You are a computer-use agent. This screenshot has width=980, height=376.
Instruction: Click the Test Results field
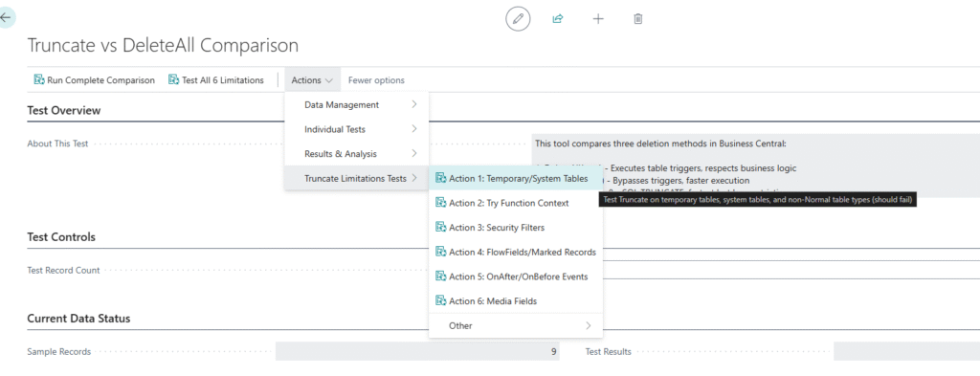906,352
